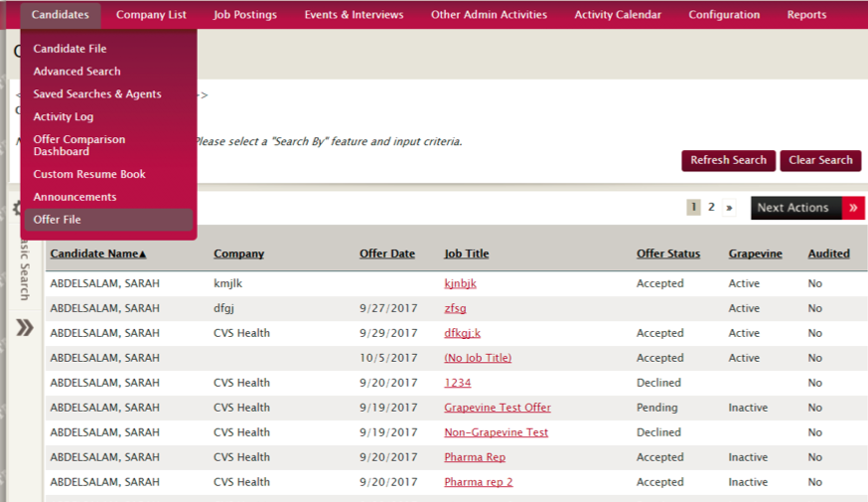The height and width of the screenshot is (502, 868).
Task: Open the (No Job Title) offer link
Action: click(478, 358)
